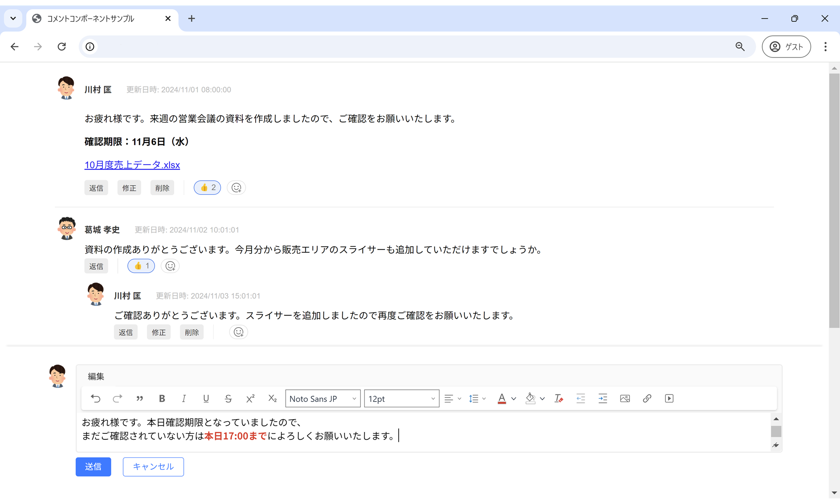Close the コメントコンポーネントサンプル tab
The width and height of the screenshot is (840, 504).
pyautogui.click(x=168, y=18)
